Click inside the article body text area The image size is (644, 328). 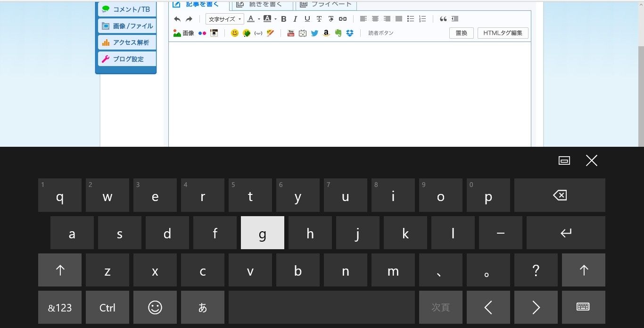click(350, 94)
